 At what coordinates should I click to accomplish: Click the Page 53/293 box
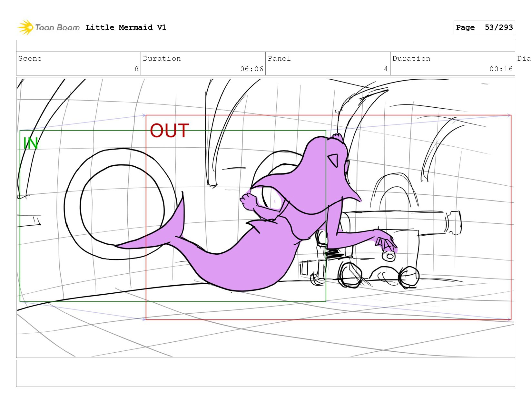(484, 27)
